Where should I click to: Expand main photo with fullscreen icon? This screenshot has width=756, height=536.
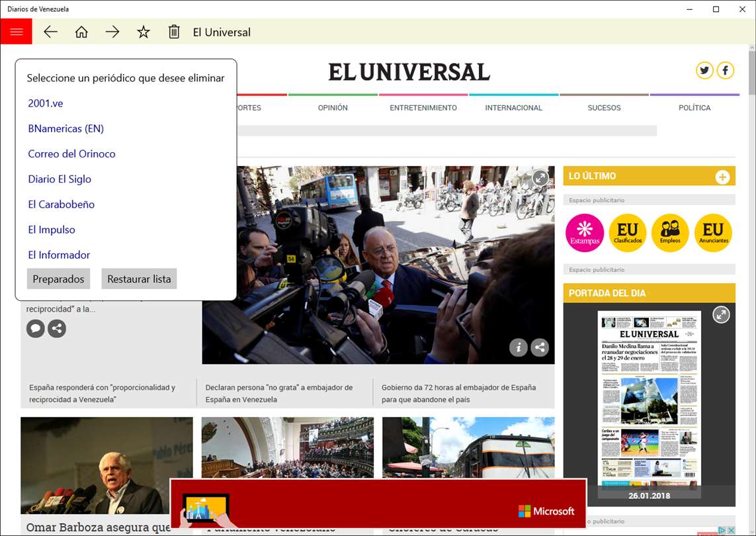540,179
